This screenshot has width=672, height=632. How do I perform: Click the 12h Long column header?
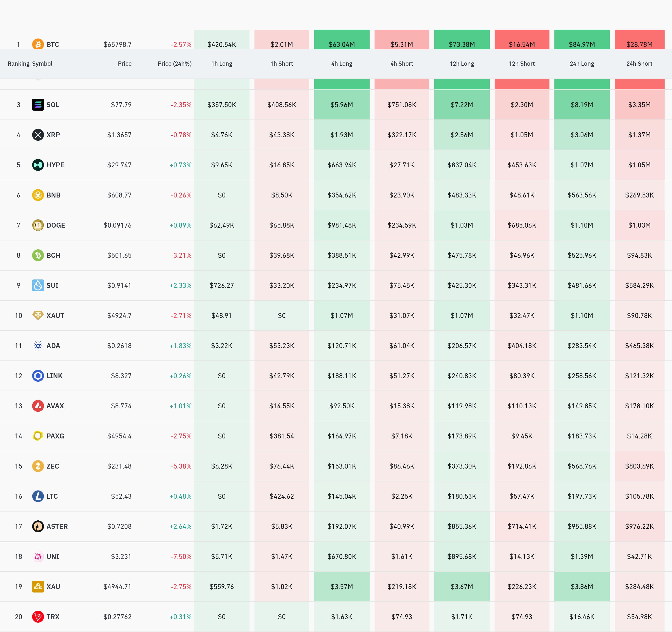coord(462,63)
